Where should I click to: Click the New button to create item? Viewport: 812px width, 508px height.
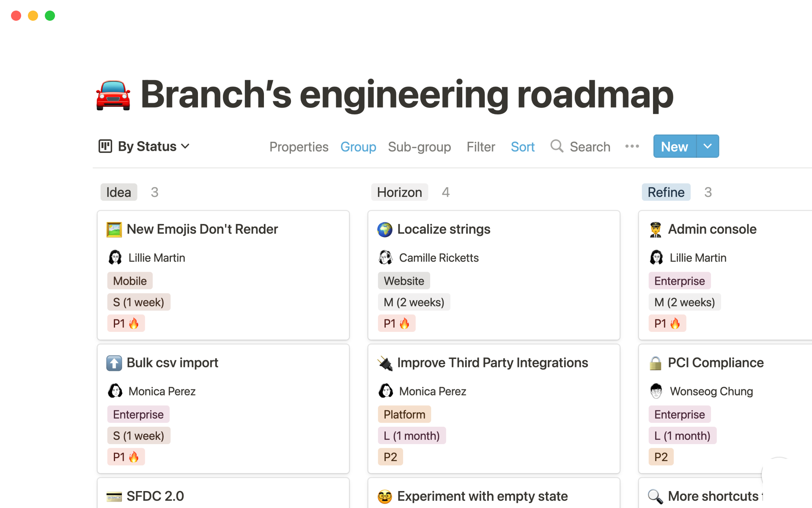(x=675, y=146)
